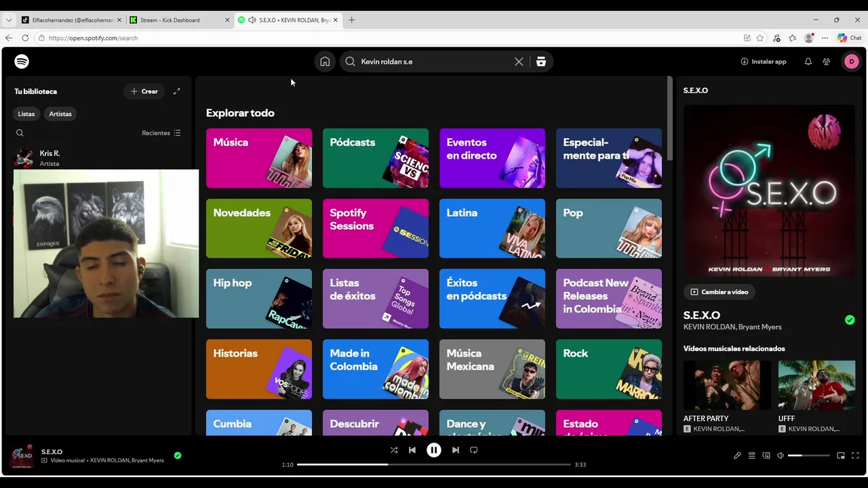
Task: Open Éxitos en pódcasts card
Action: coord(492,299)
